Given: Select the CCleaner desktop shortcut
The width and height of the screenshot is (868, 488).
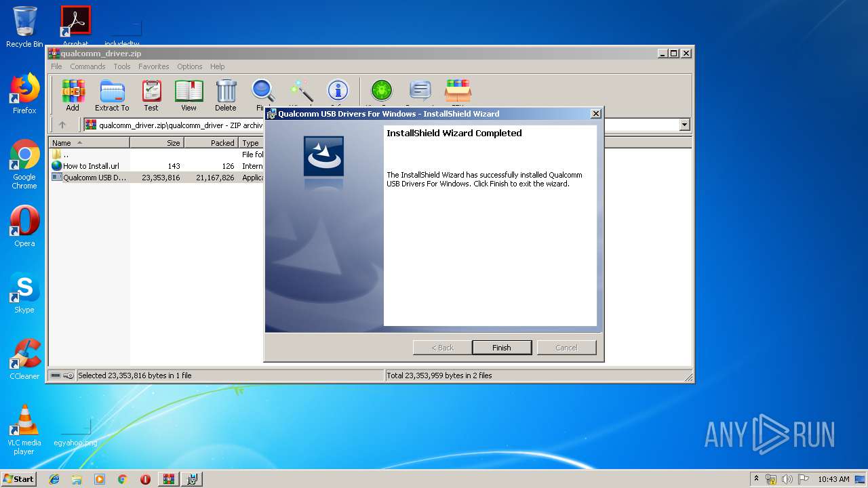Looking at the screenshot, I should 24,359.
